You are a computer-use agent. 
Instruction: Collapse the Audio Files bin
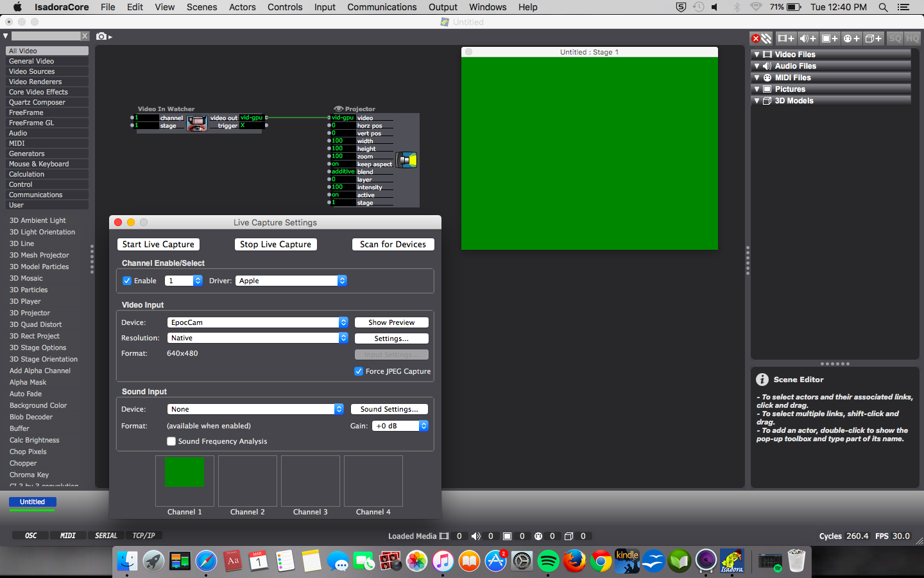tap(757, 66)
